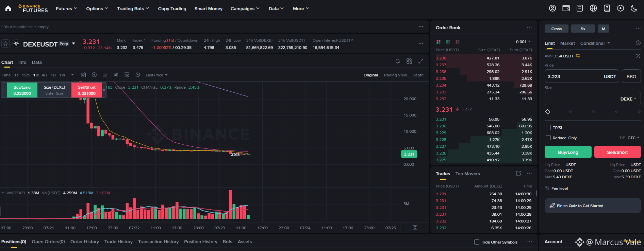Show bids-only order book view
This screenshot has height=251, width=644.
click(448, 42)
